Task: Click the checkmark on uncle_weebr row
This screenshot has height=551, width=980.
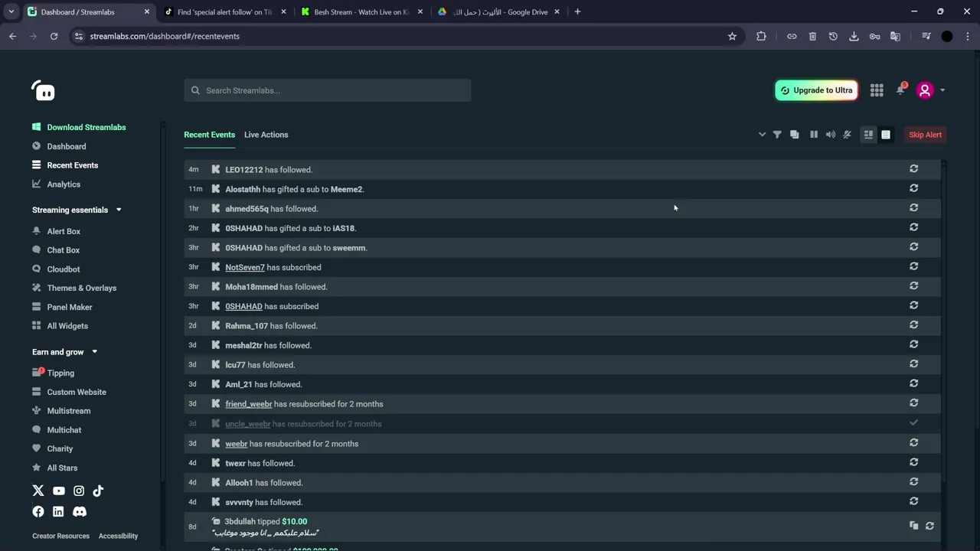Action: point(913,422)
